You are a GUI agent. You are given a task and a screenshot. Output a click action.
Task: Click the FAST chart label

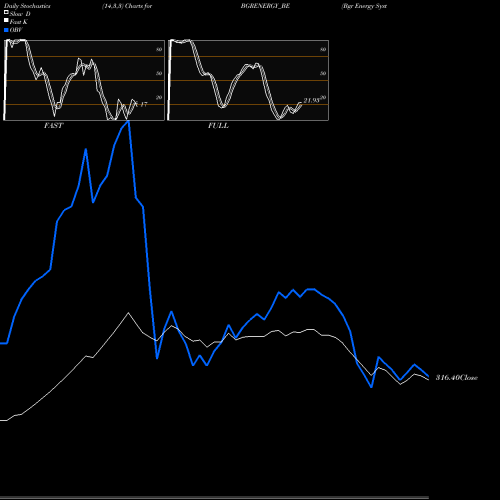(x=53, y=126)
